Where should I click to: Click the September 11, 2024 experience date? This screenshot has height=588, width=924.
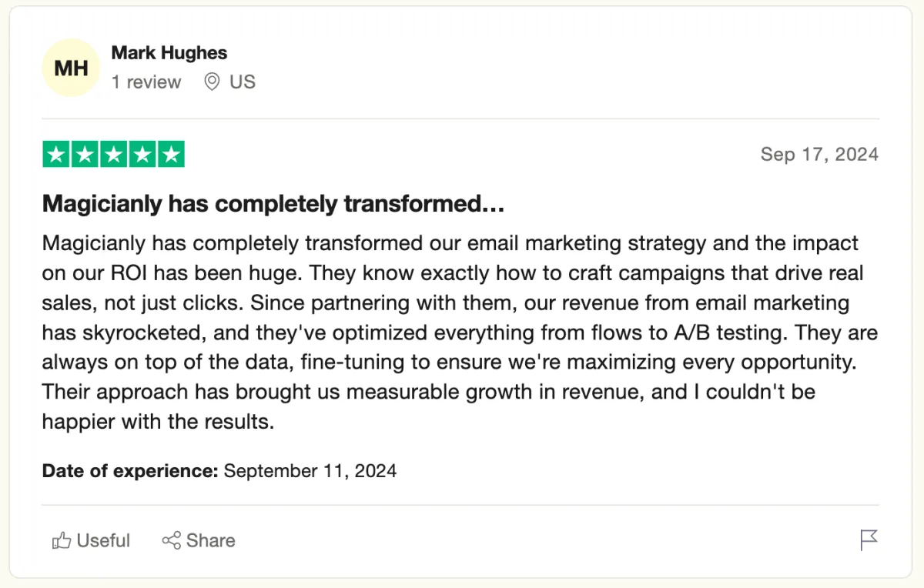click(310, 470)
